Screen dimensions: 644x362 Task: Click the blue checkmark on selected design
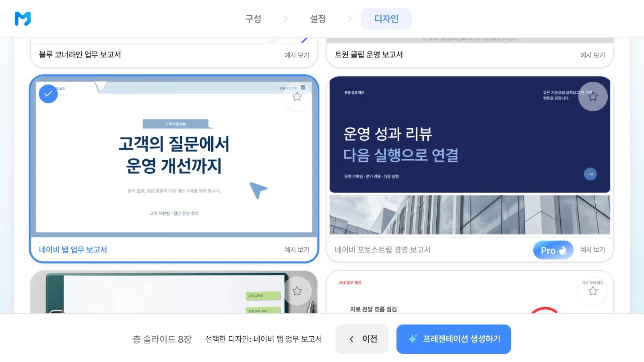click(x=48, y=94)
